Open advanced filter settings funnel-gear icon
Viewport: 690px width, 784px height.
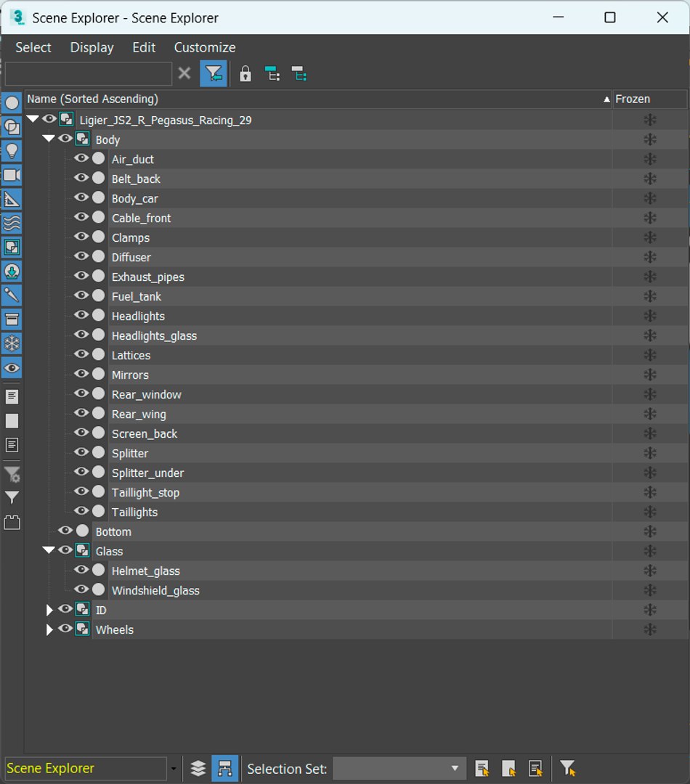[12, 474]
